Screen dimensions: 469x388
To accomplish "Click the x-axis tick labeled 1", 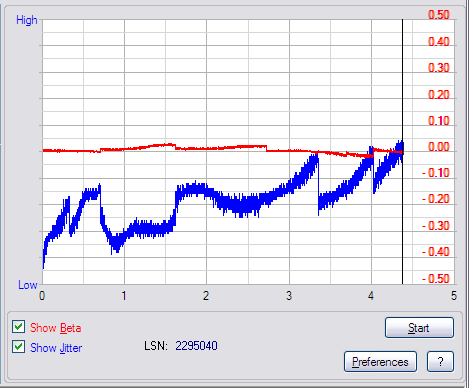I will click(x=124, y=296).
